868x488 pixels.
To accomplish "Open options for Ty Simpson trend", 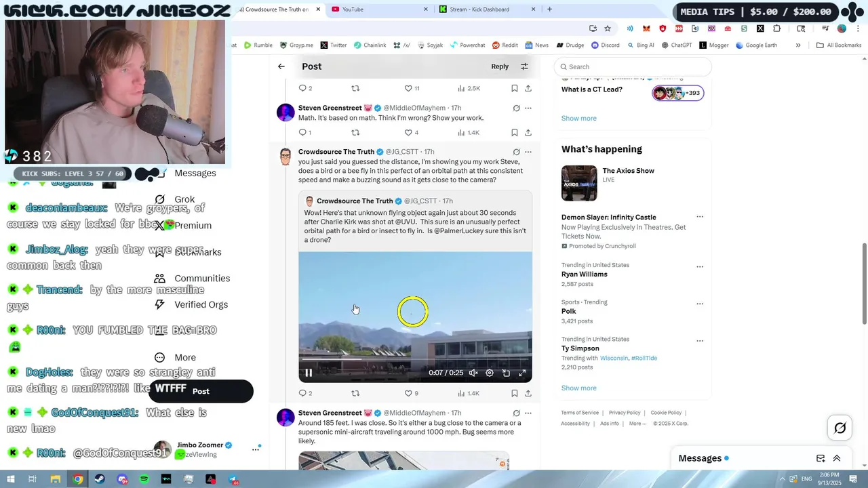I will [700, 341].
